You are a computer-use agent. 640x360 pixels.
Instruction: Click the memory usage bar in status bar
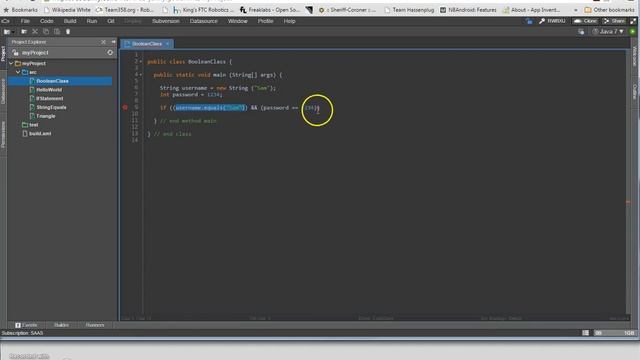(x=615, y=333)
